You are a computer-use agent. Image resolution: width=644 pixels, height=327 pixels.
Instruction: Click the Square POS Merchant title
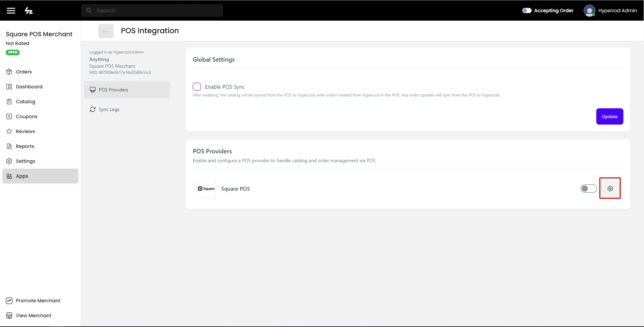click(39, 34)
